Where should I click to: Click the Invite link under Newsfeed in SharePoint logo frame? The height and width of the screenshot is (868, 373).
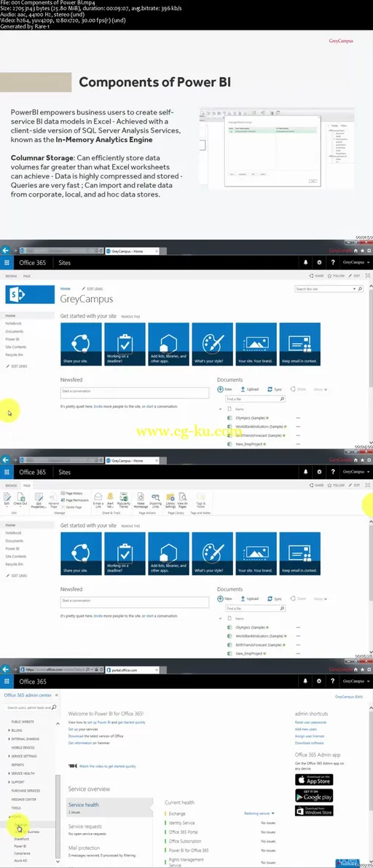pos(98,406)
